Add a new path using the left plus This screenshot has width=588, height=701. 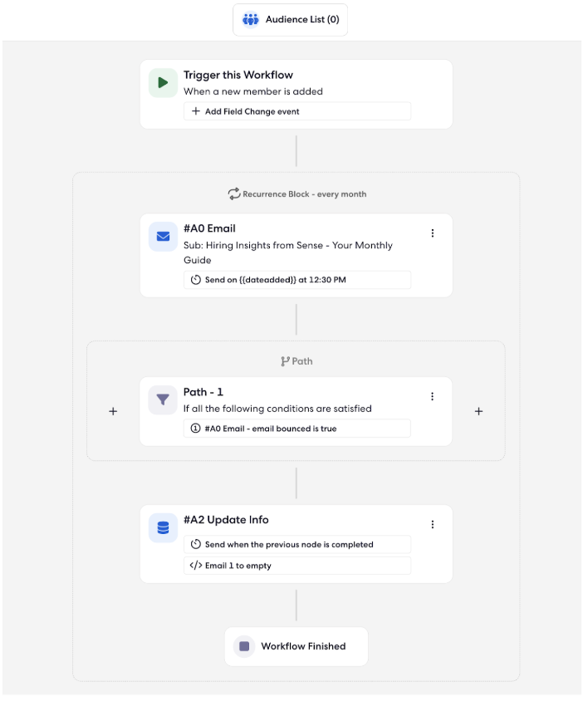[113, 411]
